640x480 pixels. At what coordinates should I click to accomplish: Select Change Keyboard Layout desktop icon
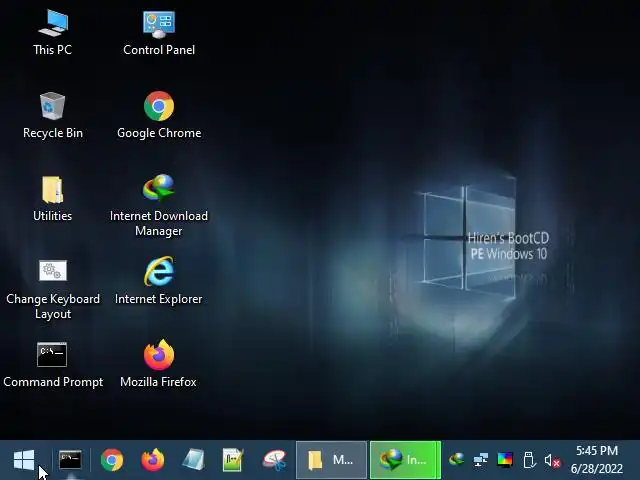click(53, 290)
